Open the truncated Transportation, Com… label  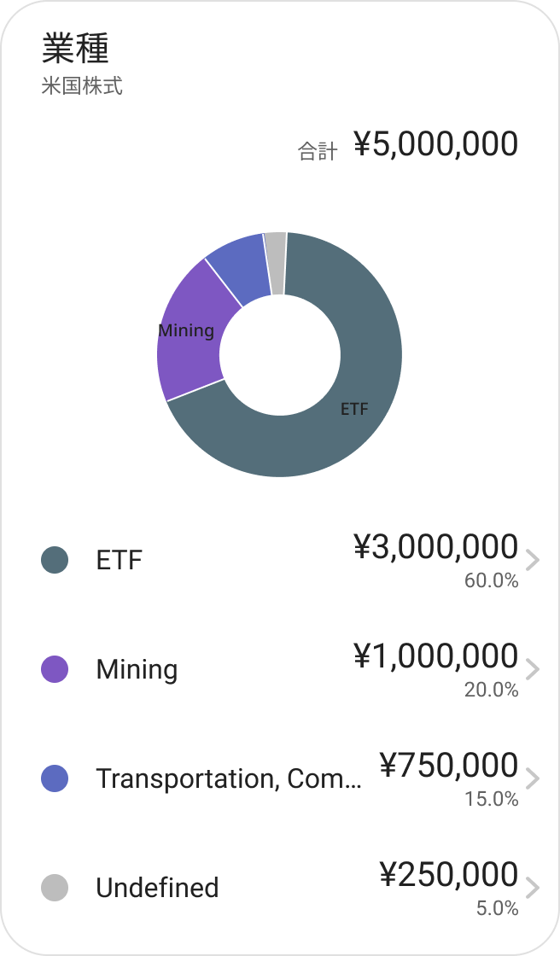228,778
